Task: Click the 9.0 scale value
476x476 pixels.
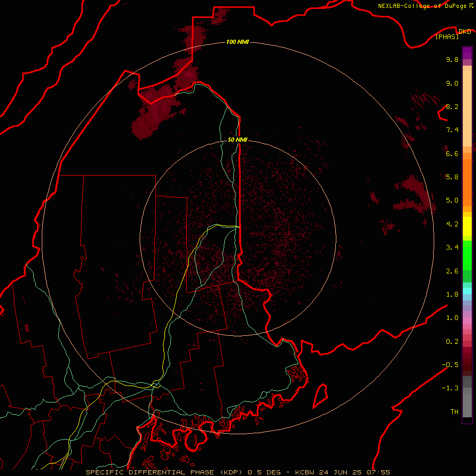Action: point(452,83)
